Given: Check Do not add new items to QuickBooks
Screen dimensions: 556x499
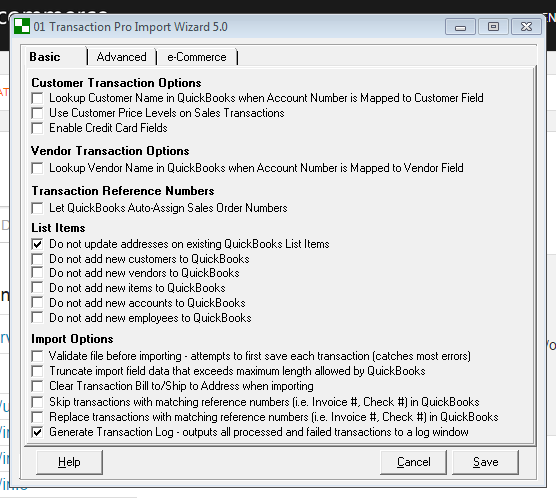Looking at the screenshot, I should [37, 288].
